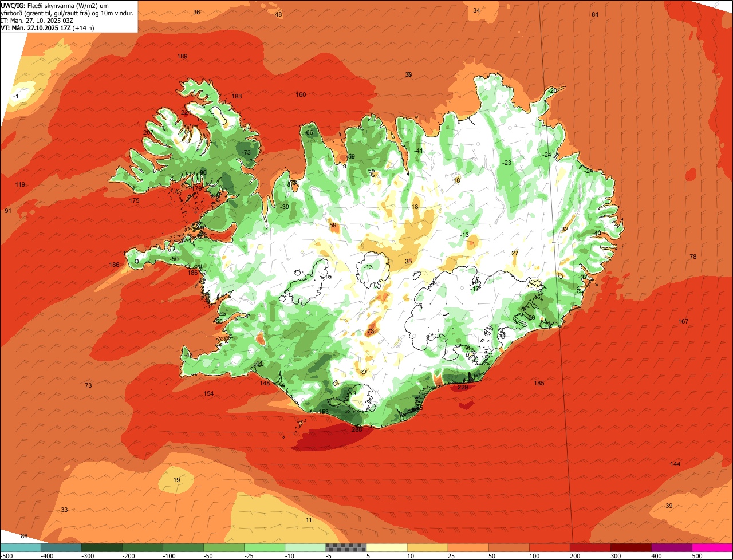
Task: Select the sea value 175 in Breiðafjörður
Action: pyautogui.click(x=134, y=201)
